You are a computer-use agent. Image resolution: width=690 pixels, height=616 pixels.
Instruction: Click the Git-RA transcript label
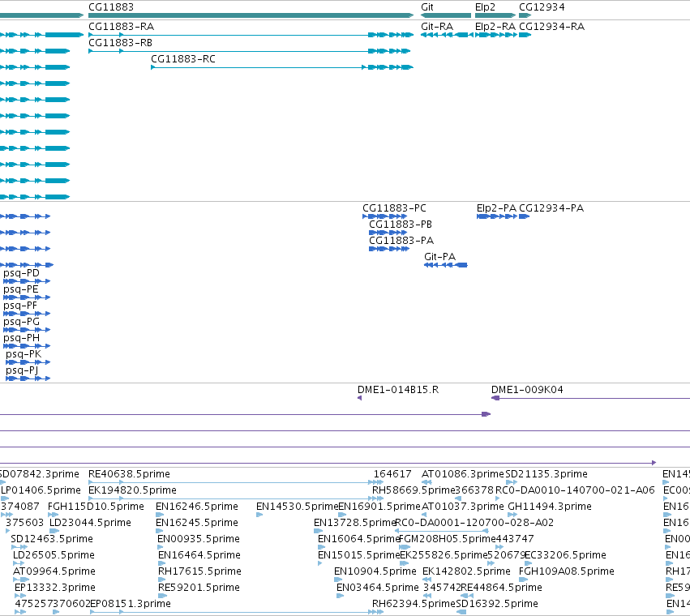click(437, 27)
